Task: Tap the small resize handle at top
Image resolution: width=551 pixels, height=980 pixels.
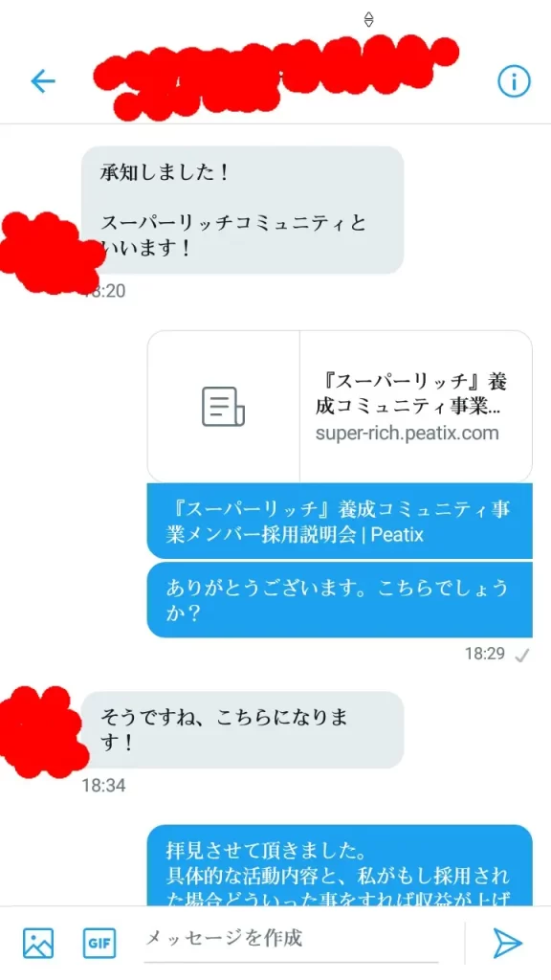Action: click(x=368, y=20)
